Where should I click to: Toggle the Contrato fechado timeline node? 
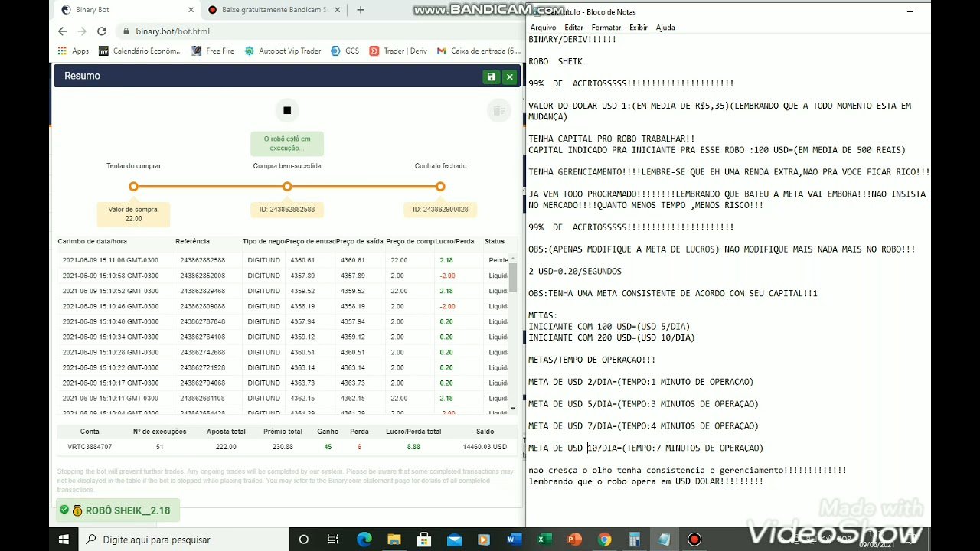pos(440,186)
